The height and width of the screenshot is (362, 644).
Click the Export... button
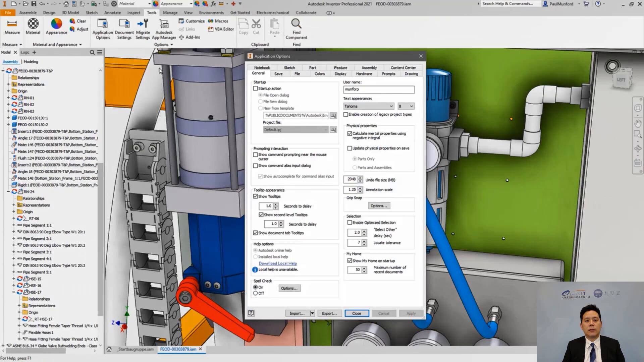coord(329,313)
